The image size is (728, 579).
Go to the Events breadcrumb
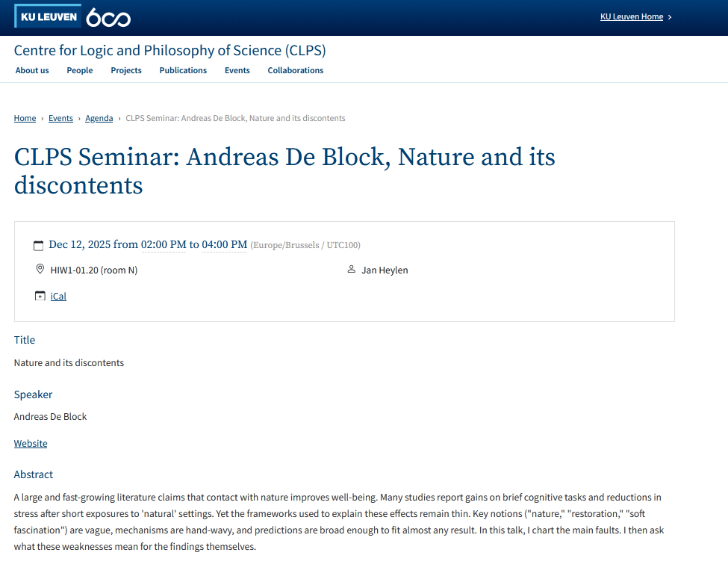point(61,118)
